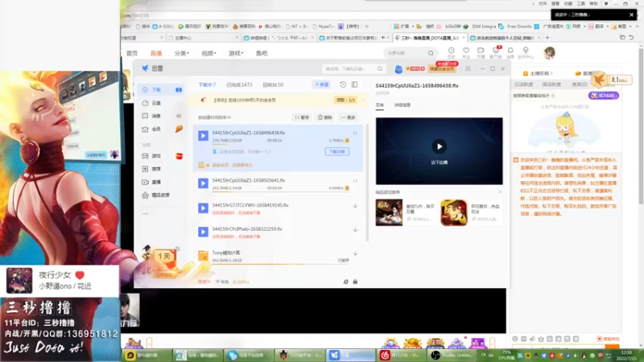This screenshot has height=362, width=644.
Task: Play the preview video in detail panel
Action: click(439, 146)
